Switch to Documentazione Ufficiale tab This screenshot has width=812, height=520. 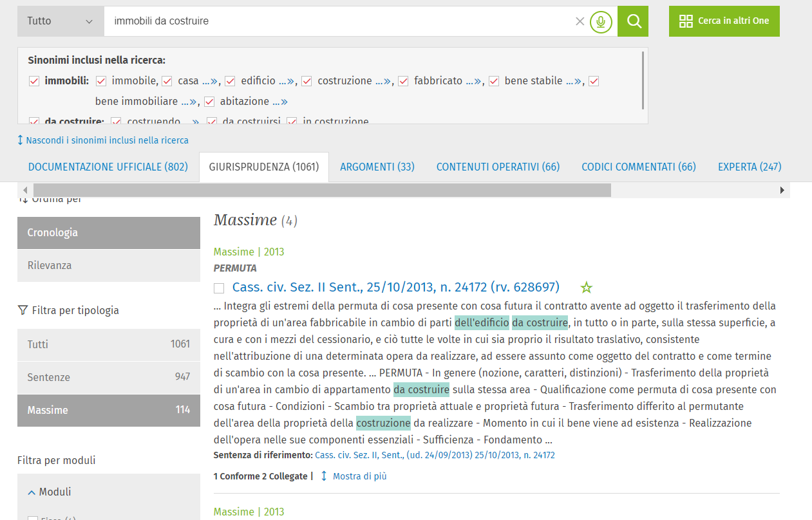tap(108, 167)
